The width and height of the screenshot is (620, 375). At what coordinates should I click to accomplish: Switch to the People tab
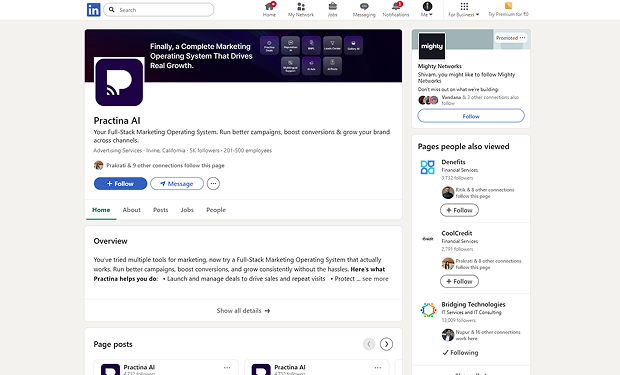[216, 210]
